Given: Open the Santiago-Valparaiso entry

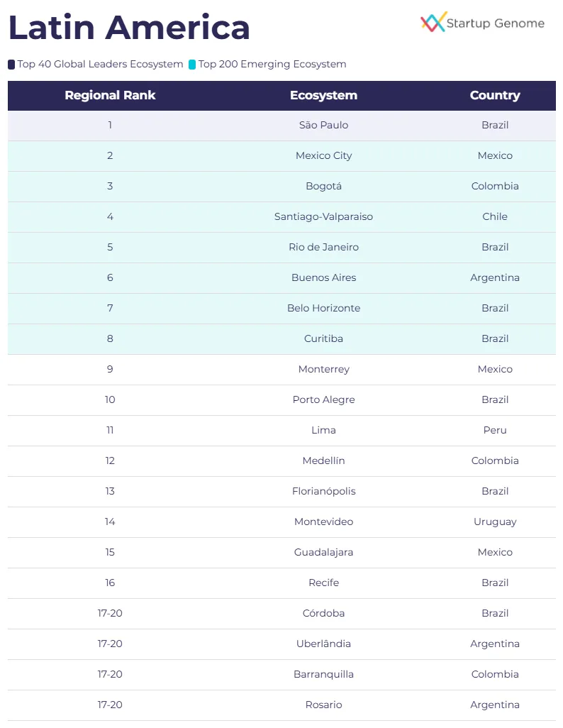Looking at the screenshot, I should [x=323, y=217].
